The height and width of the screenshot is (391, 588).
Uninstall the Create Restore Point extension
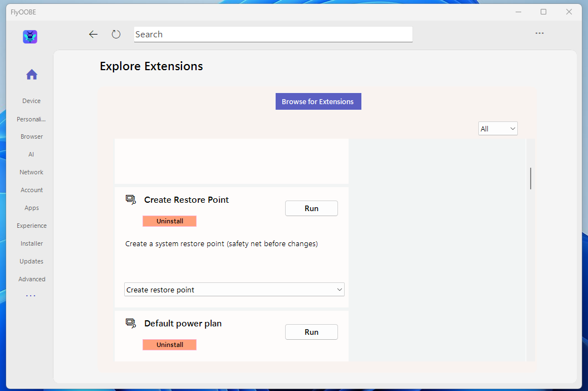pyautogui.click(x=170, y=221)
